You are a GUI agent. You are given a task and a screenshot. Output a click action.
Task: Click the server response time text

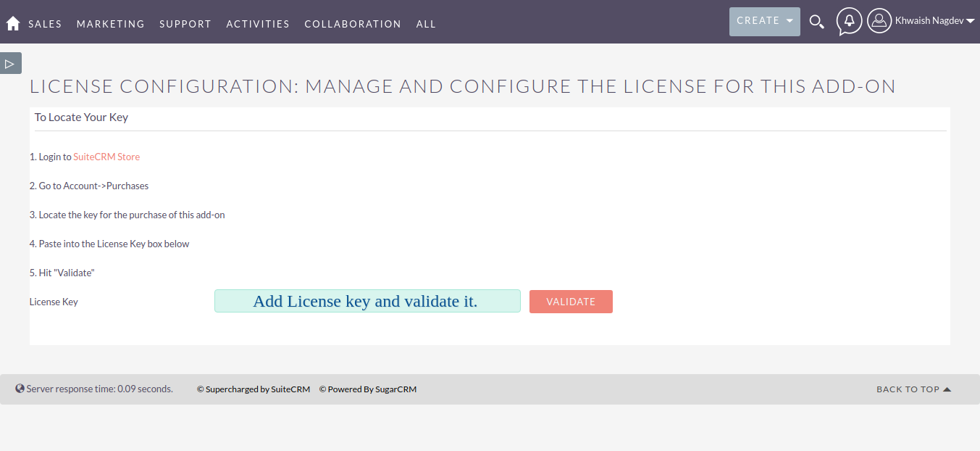click(100, 389)
